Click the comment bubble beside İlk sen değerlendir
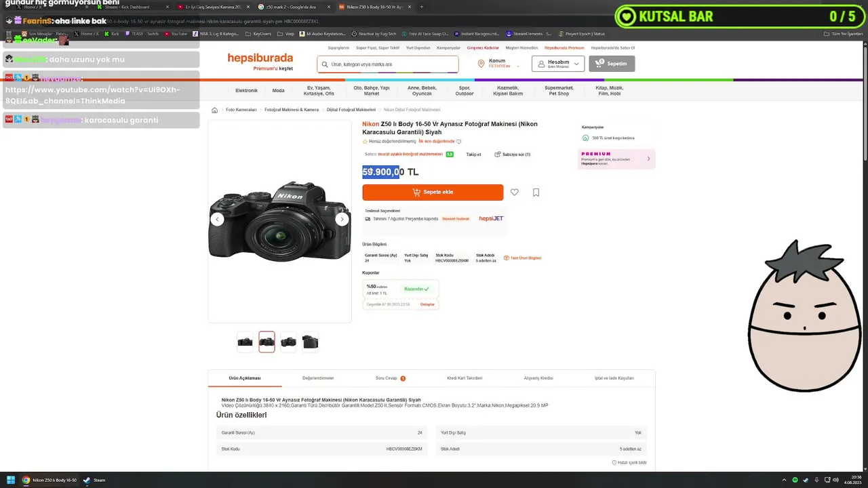The width and height of the screenshot is (868, 488). click(x=458, y=142)
